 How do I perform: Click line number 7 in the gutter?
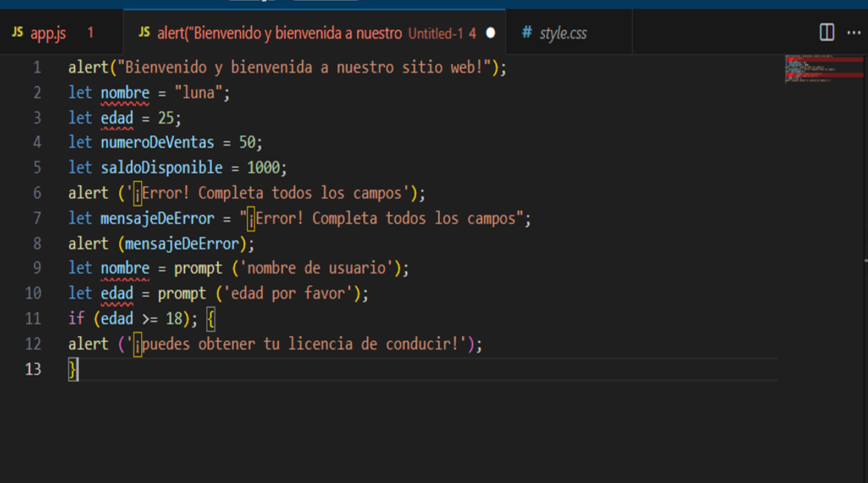pos(37,219)
